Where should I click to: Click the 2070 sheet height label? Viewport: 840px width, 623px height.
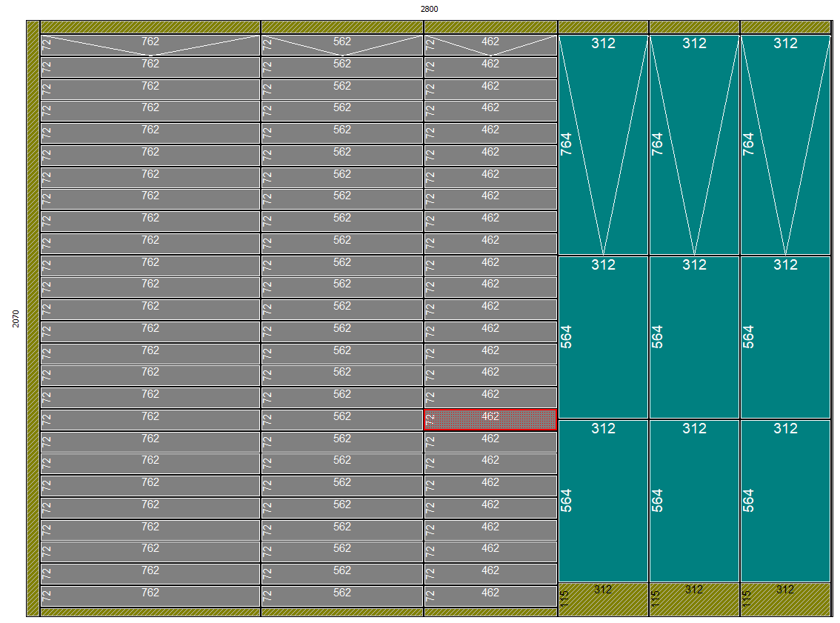tap(16, 319)
